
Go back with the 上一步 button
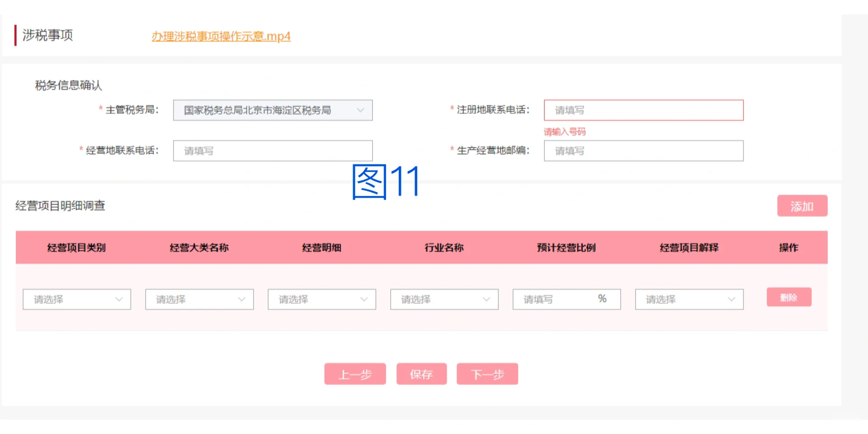(355, 374)
